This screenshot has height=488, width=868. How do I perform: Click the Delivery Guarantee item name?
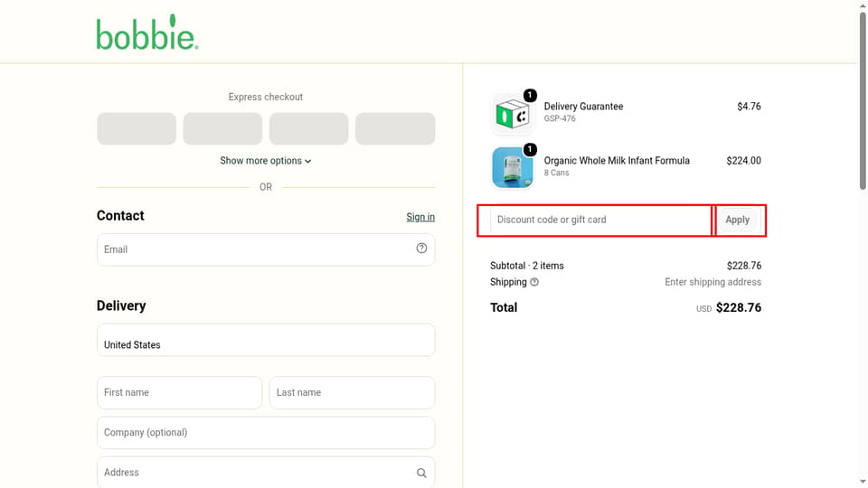coord(583,107)
